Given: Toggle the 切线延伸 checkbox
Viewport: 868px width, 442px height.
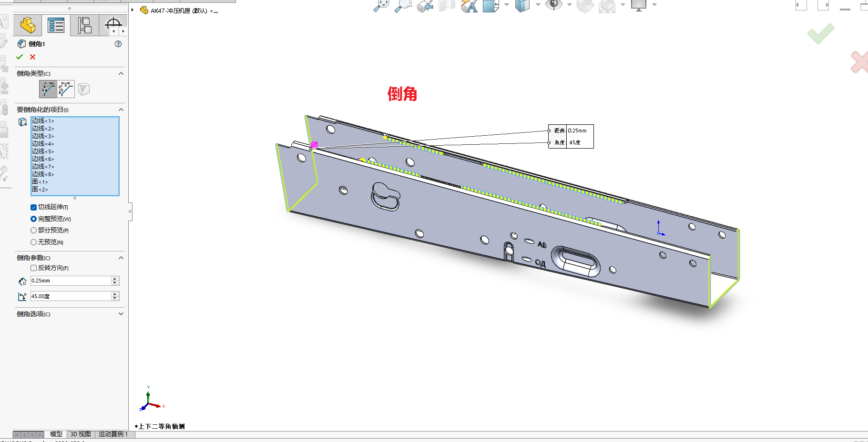Looking at the screenshot, I should [x=33, y=207].
